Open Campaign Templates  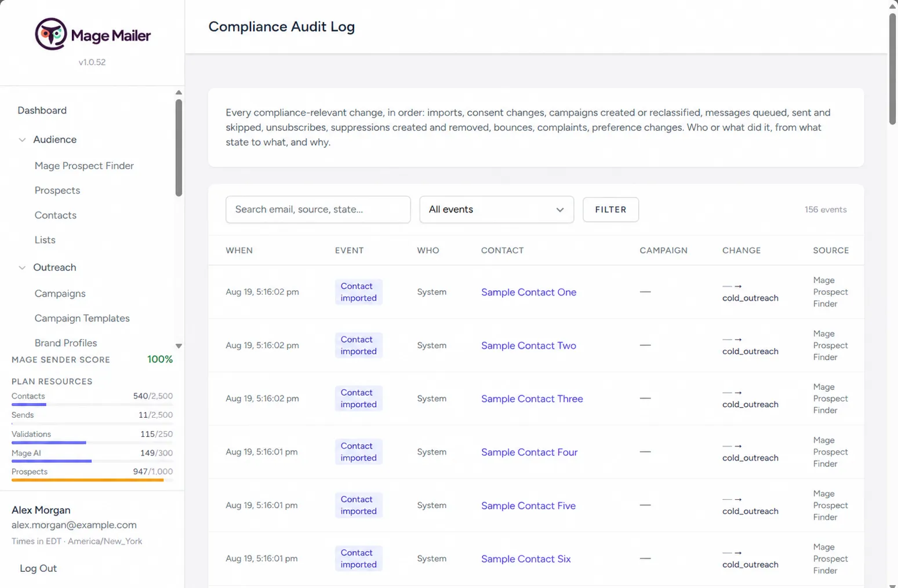(x=82, y=319)
